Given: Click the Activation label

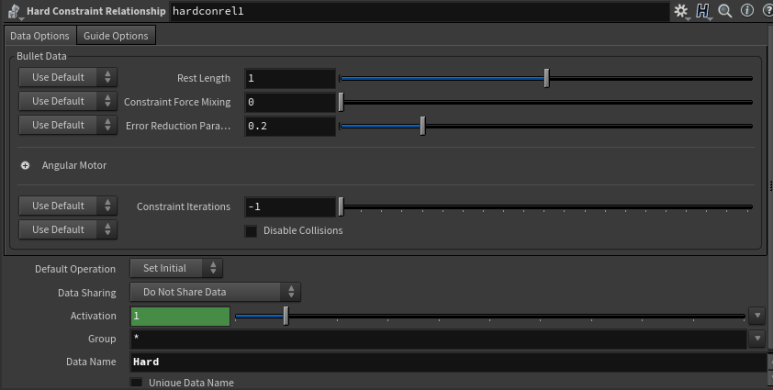Looking at the screenshot, I should (x=93, y=316).
